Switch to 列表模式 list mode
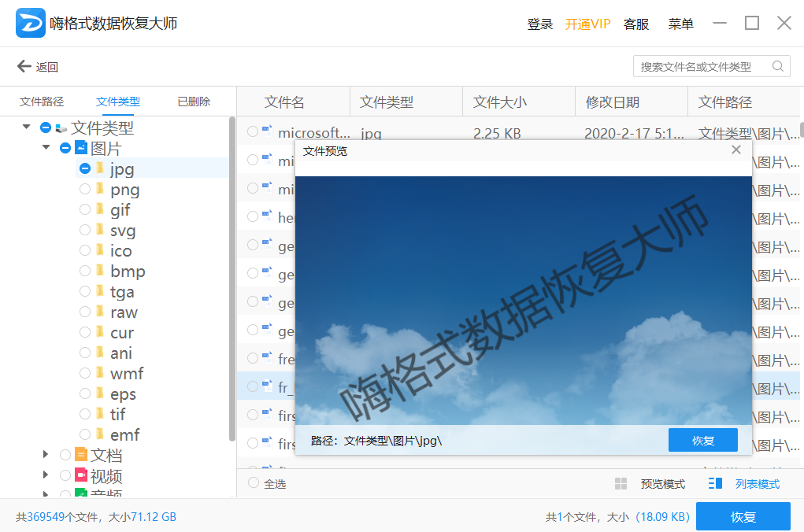The height and width of the screenshot is (532, 804). pyautogui.click(x=758, y=484)
